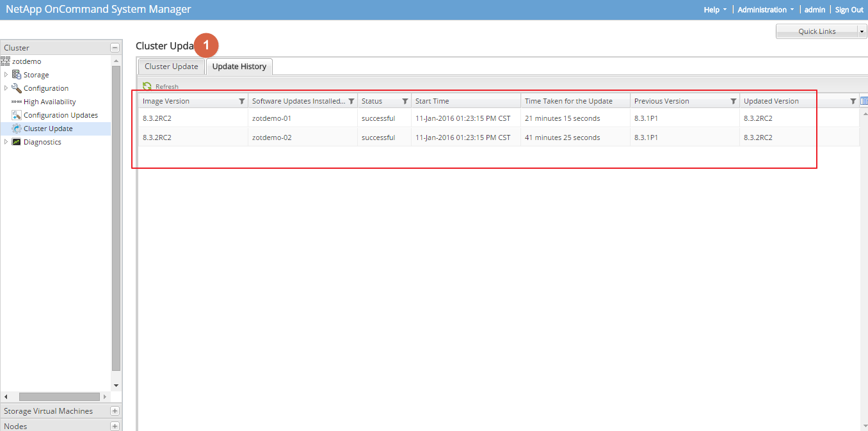Image resolution: width=868 pixels, height=431 pixels.
Task: Select zotdemo cluster in tree
Action: click(x=27, y=61)
